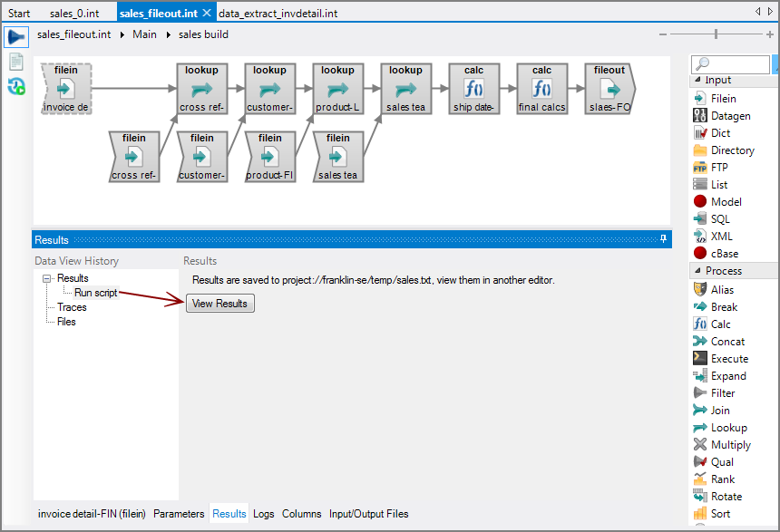This screenshot has height=532, width=780.
Task: Click the run script icon in left toolbar
Action: [16, 36]
